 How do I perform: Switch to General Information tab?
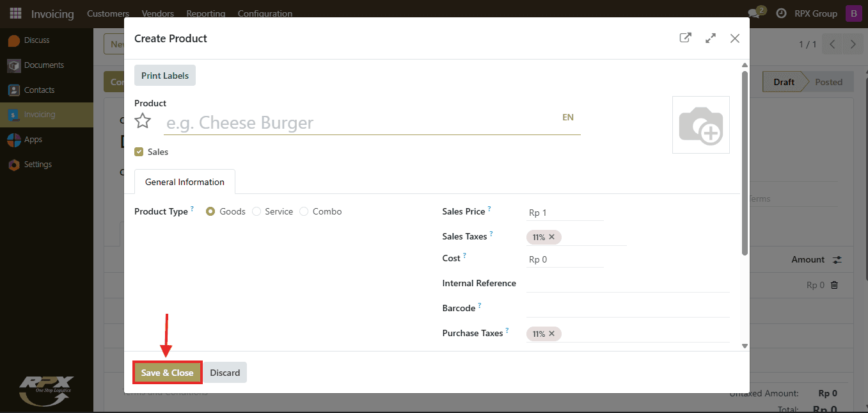click(x=185, y=182)
